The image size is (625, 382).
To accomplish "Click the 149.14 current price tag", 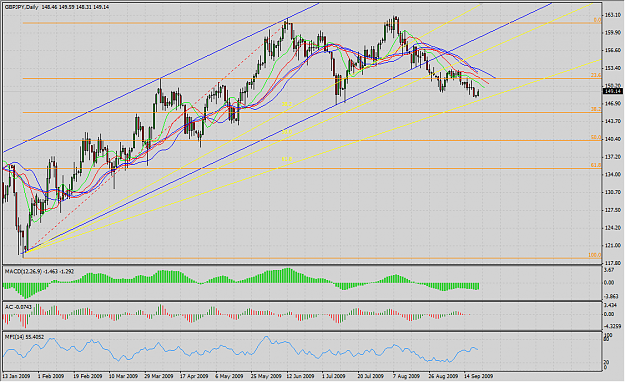I will coord(613,91).
